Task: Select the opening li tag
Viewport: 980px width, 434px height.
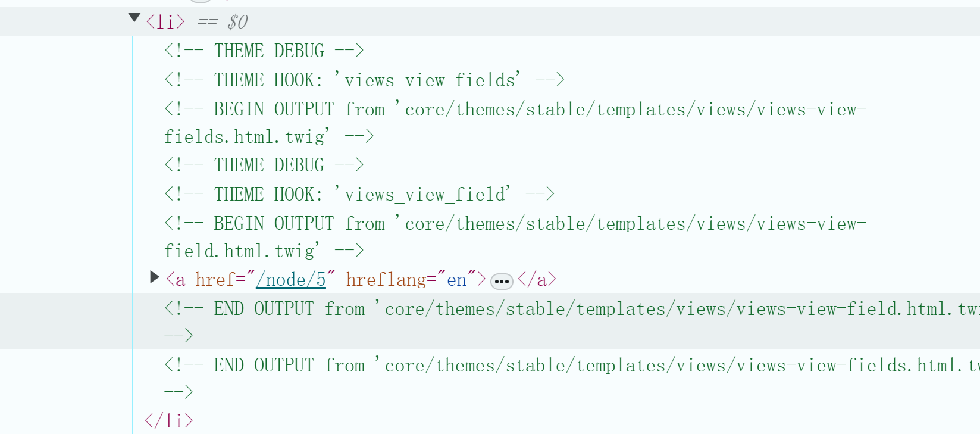Action: coord(165,22)
